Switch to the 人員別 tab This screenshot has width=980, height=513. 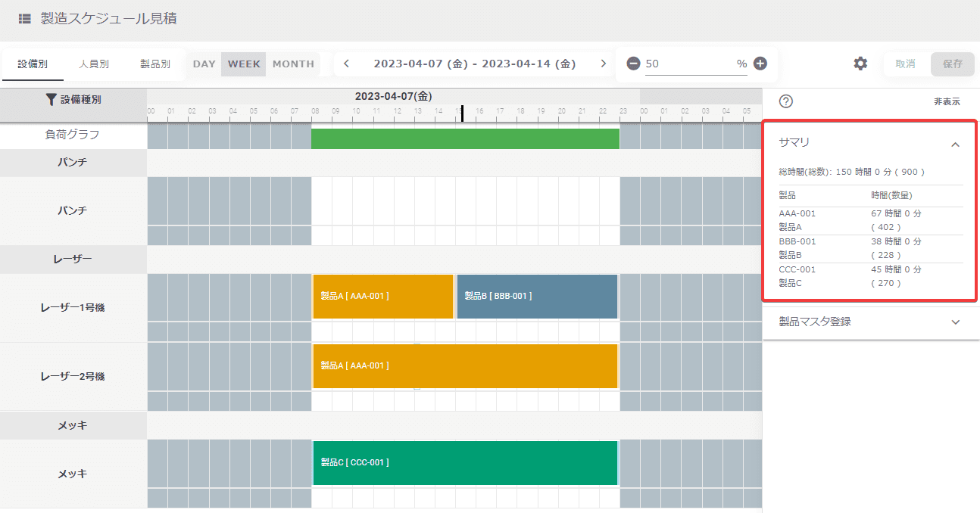(x=94, y=64)
